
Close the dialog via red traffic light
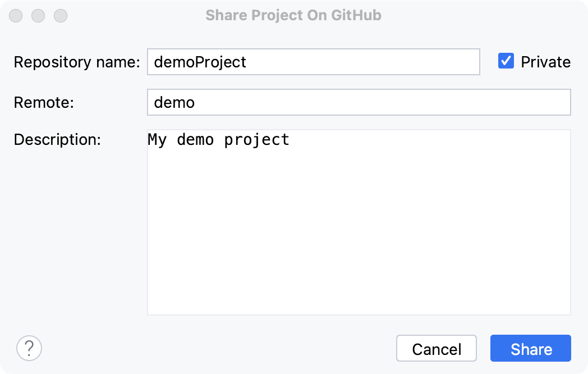click(x=16, y=16)
